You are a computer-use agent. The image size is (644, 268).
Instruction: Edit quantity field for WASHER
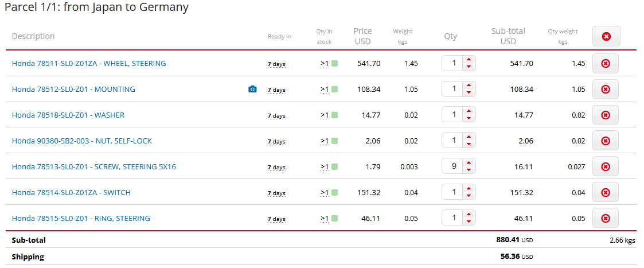click(x=452, y=115)
